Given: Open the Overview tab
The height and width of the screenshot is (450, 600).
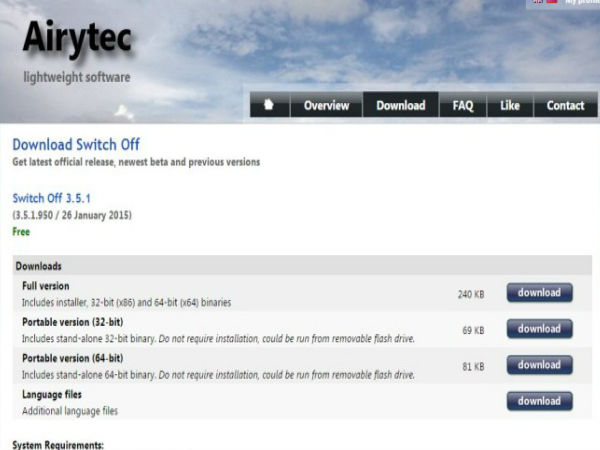Looking at the screenshot, I should (326, 105).
